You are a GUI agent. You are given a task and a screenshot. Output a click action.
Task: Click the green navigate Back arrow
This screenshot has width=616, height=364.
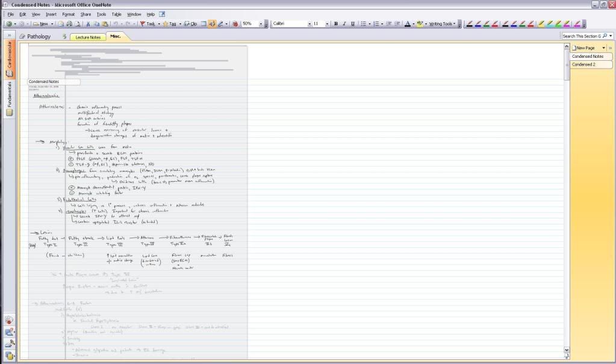coord(7,24)
